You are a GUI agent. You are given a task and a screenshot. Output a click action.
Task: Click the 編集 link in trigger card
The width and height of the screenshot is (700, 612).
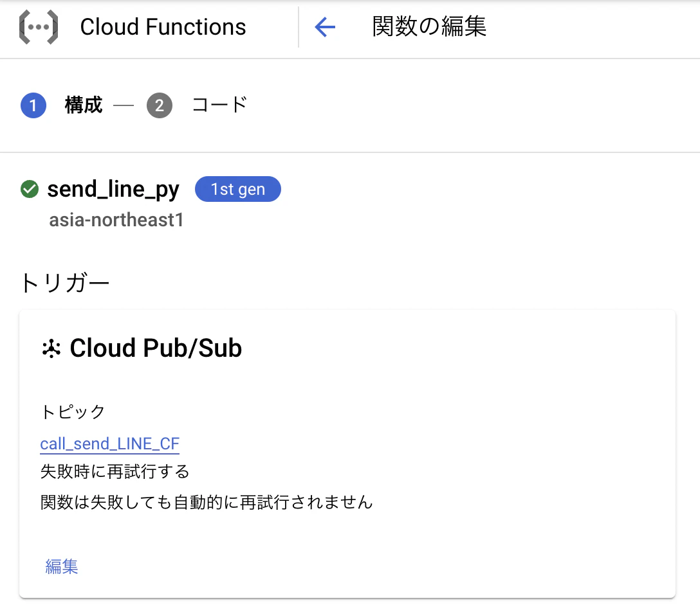pos(62,566)
